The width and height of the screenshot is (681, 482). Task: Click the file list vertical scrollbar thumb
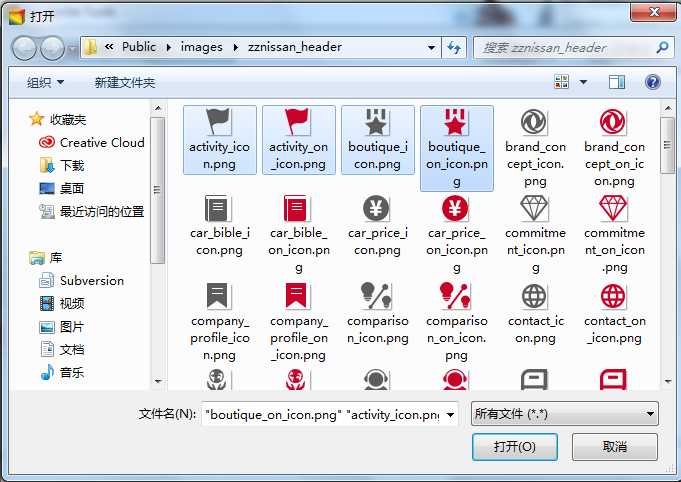coord(668,145)
